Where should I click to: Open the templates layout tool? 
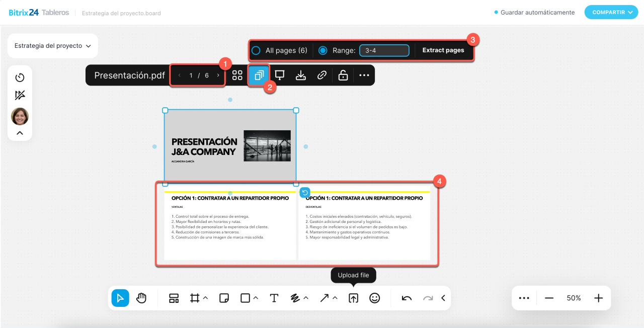[x=174, y=298]
